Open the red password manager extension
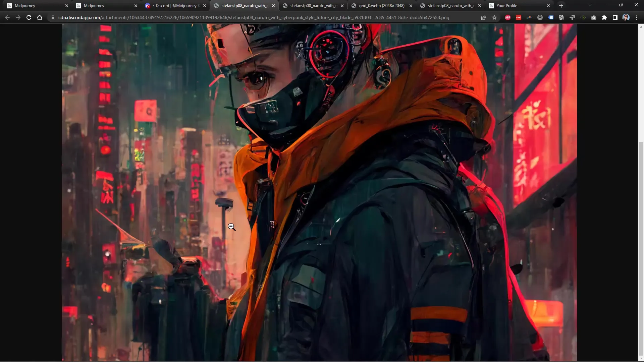This screenshot has width=644, height=362. coord(519,17)
